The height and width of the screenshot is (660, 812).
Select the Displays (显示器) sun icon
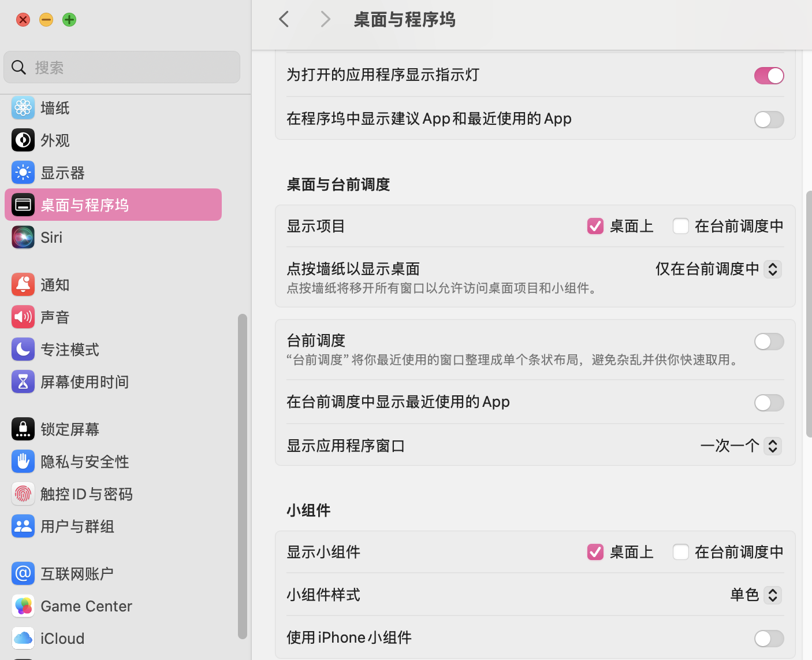click(23, 172)
